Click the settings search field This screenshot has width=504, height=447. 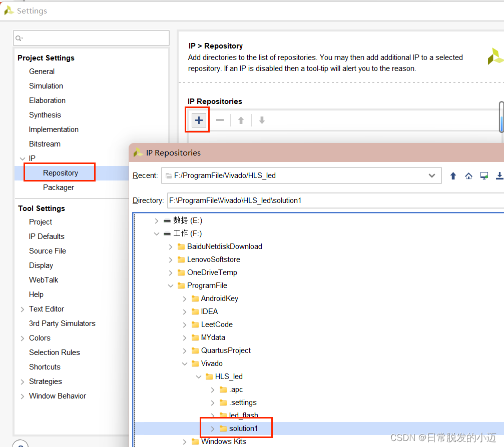coord(91,38)
